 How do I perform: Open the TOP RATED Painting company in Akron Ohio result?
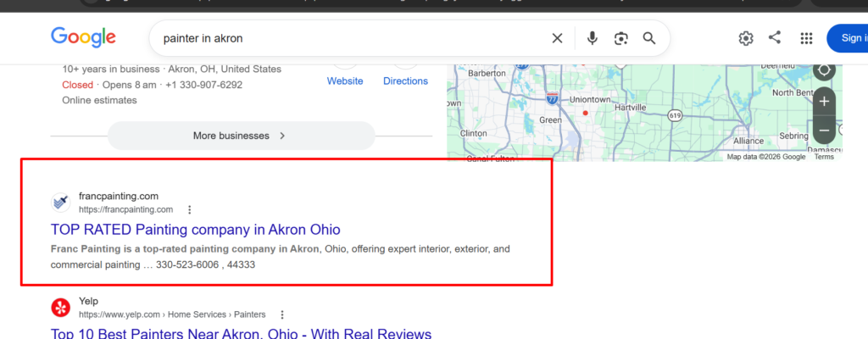pos(196,230)
